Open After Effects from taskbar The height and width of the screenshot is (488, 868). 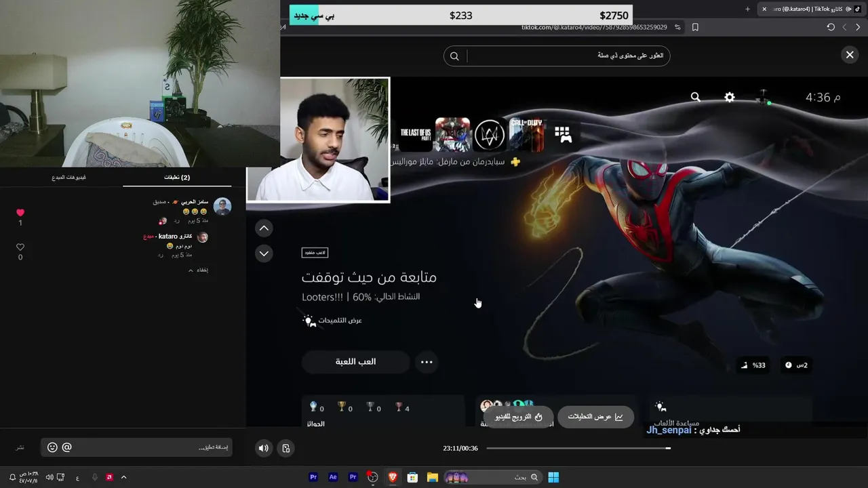click(333, 477)
